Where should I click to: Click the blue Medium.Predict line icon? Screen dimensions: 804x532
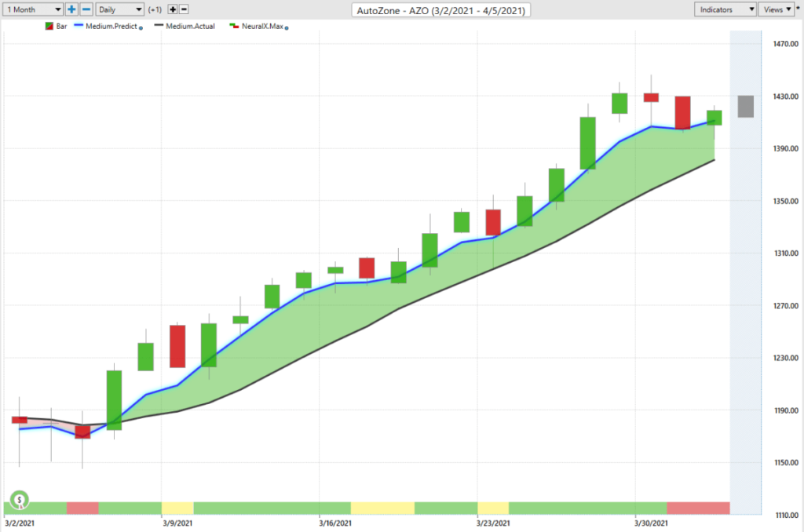pos(79,25)
